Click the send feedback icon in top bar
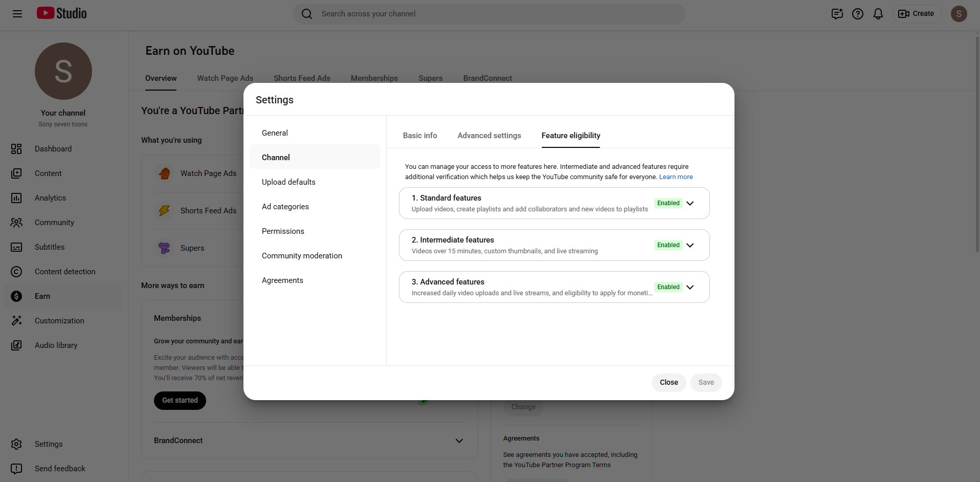Image resolution: width=980 pixels, height=482 pixels. [x=837, y=14]
